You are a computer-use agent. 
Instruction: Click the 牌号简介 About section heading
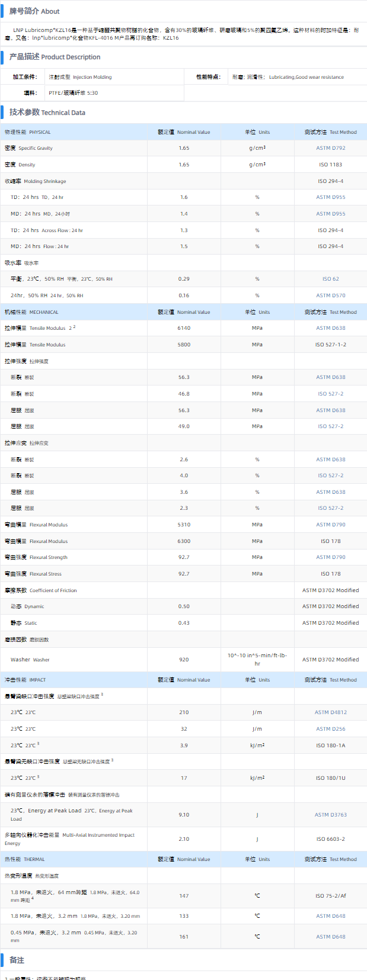pos(34,11)
